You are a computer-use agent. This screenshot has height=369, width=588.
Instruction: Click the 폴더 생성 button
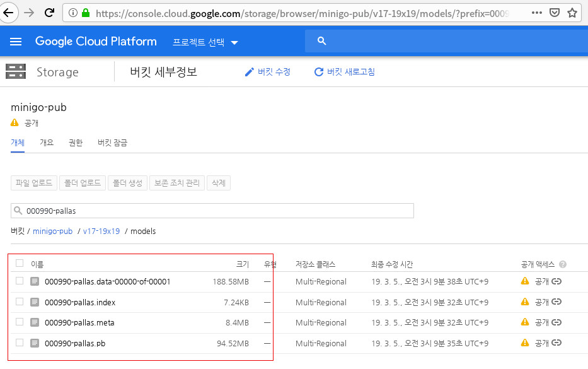tap(127, 183)
